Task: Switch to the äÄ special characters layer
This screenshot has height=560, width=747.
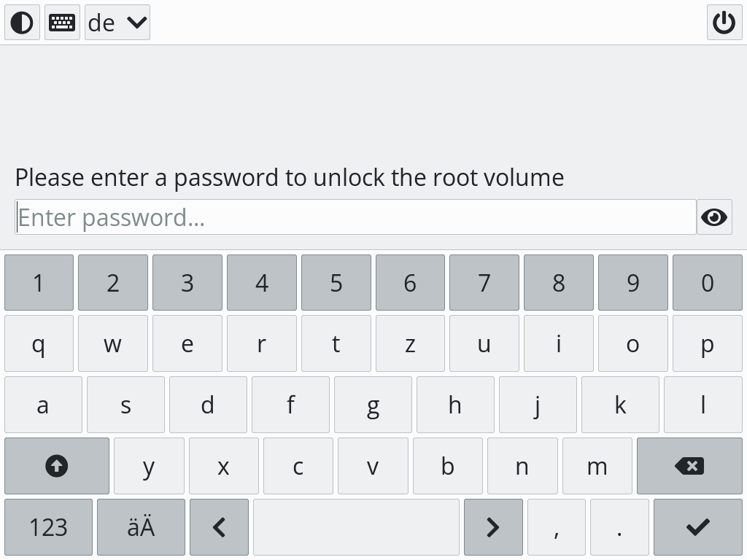Action: tap(141, 527)
